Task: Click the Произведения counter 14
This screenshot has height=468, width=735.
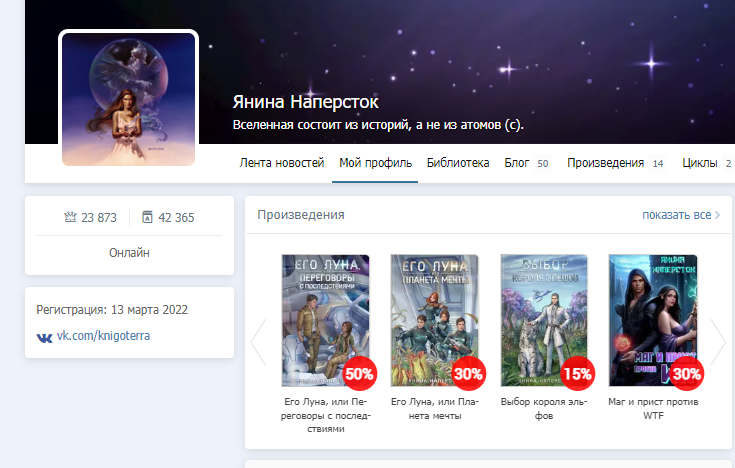Action: 658,164
